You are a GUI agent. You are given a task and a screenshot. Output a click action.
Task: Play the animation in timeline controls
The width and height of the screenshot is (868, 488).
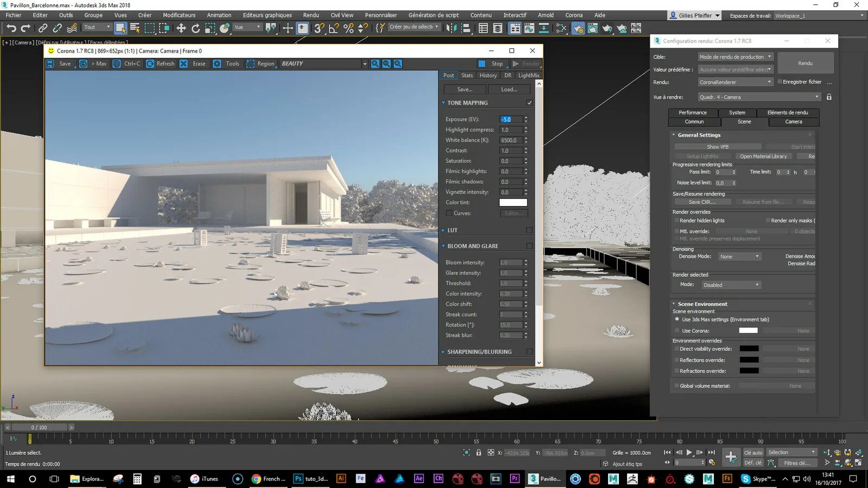689,452
